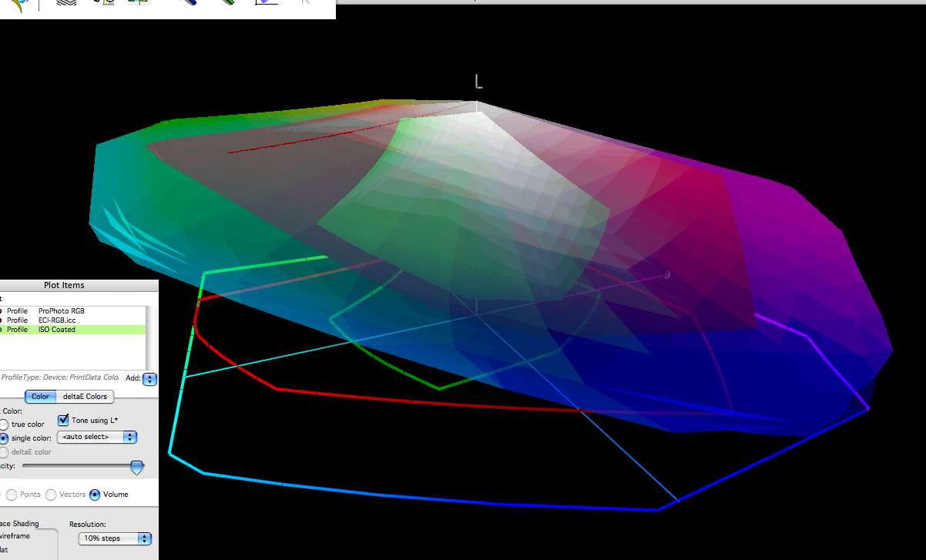The image size is (926, 560).
Task: Pick the green marker pen tool
Action: click(226, 4)
